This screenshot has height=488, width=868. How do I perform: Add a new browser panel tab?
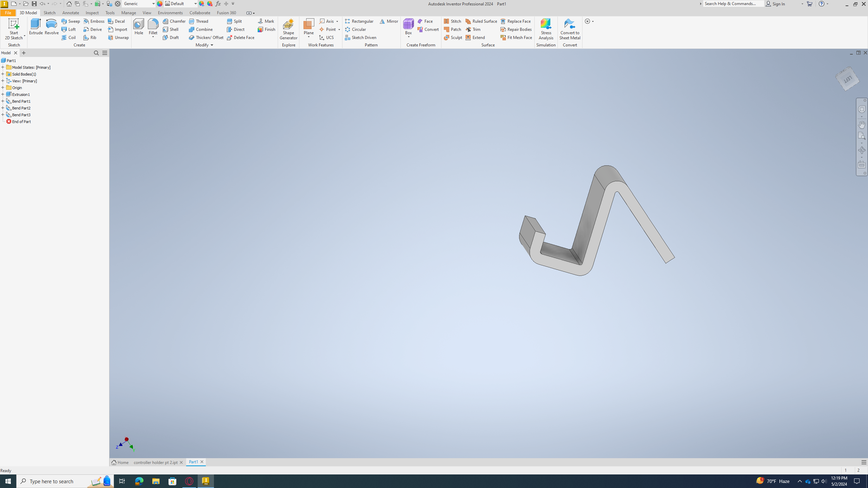coord(24,53)
